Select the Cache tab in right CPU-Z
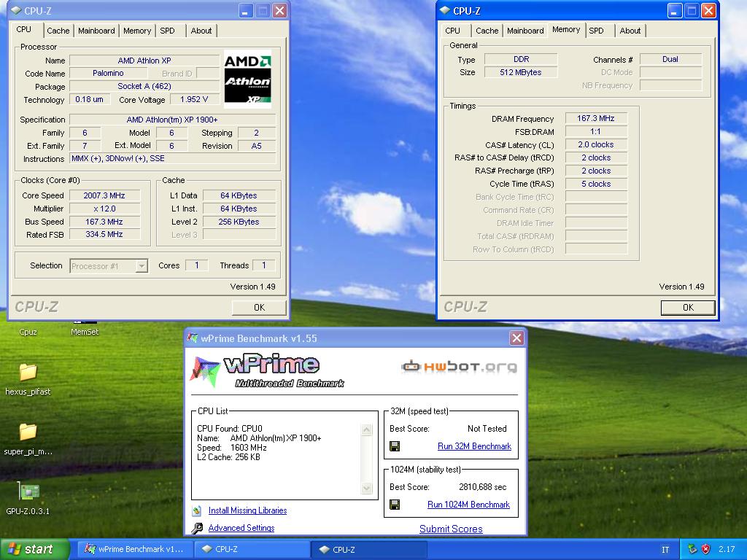The width and height of the screenshot is (747, 560). tap(487, 31)
